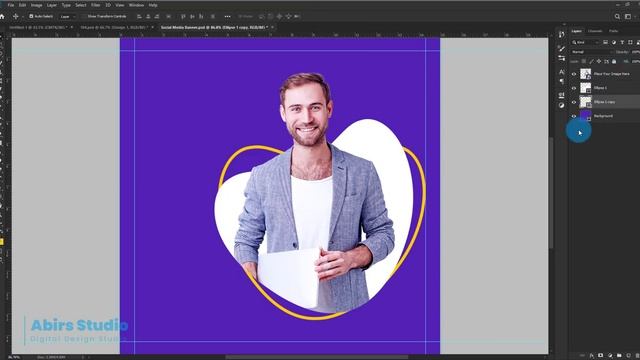Align right edges icon in options bar
Image resolution: width=640 pixels, height=360 pixels.
point(157,16)
